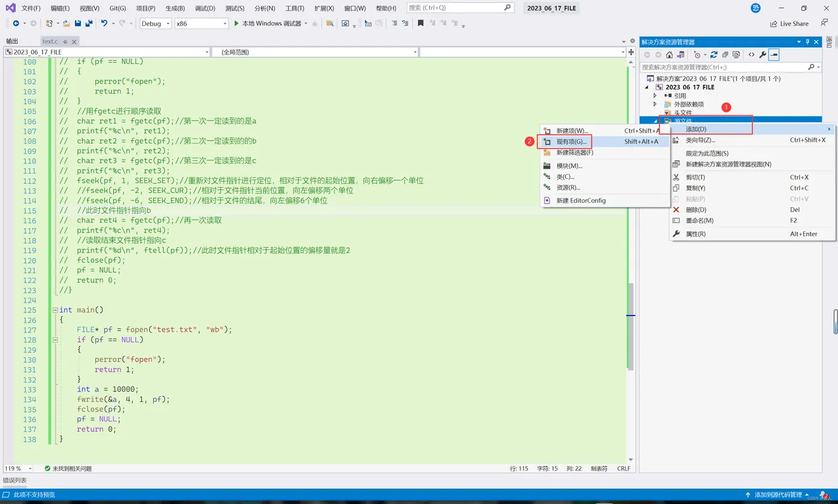Toggle the bookmark icon in the toolbar
The image size is (838, 504).
tap(420, 23)
